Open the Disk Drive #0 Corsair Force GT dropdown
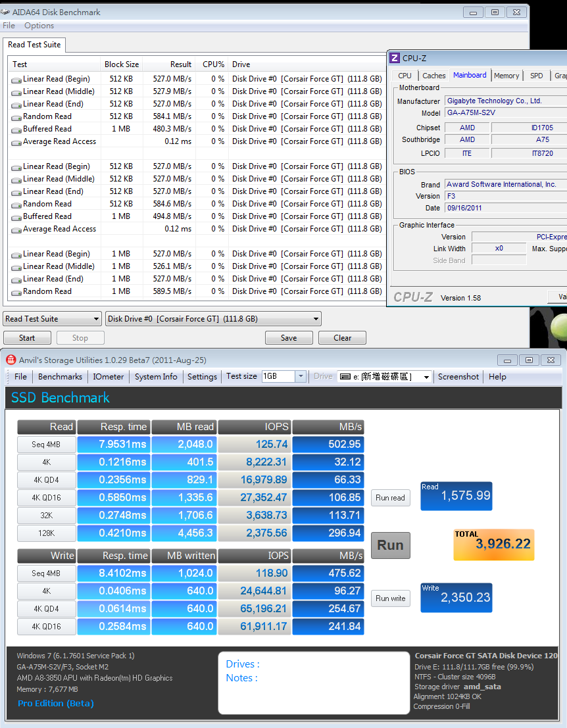Screen dimensions: 567x728 (213, 319)
